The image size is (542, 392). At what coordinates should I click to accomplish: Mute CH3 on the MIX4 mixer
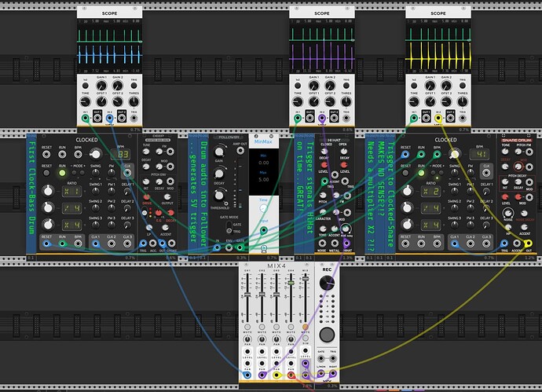[x=276, y=327]
